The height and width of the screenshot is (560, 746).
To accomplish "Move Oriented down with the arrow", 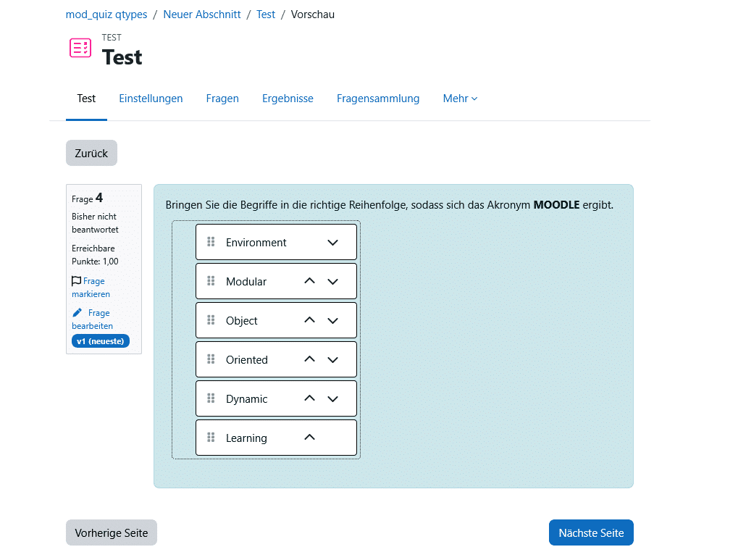I will 333,360.
